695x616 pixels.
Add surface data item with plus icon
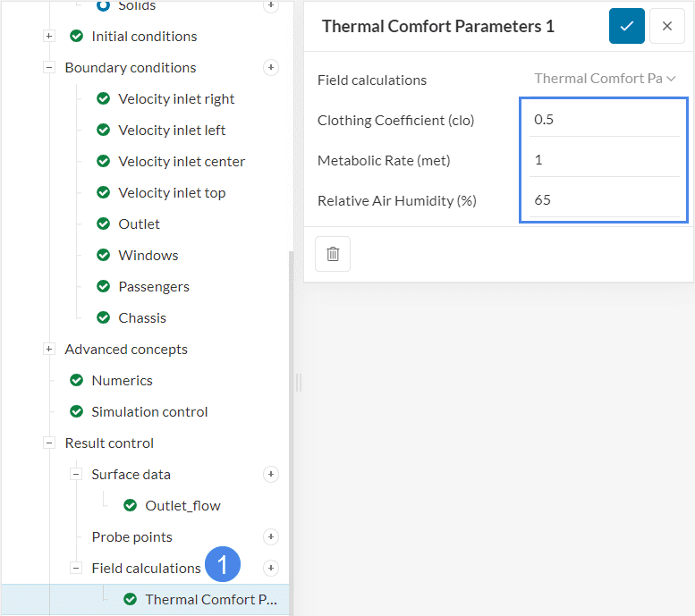[x=271, y=475]
